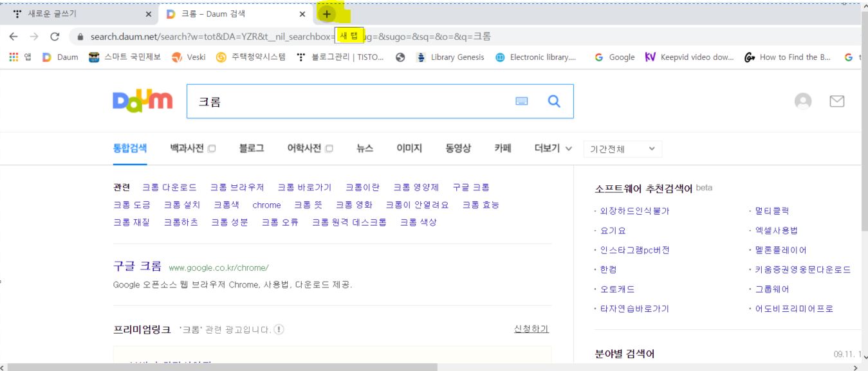The height and width of the screenshot is (371, 868).
Task: Open the 블로그관리 TISTORY bookmark
Action: pos(340,57)
